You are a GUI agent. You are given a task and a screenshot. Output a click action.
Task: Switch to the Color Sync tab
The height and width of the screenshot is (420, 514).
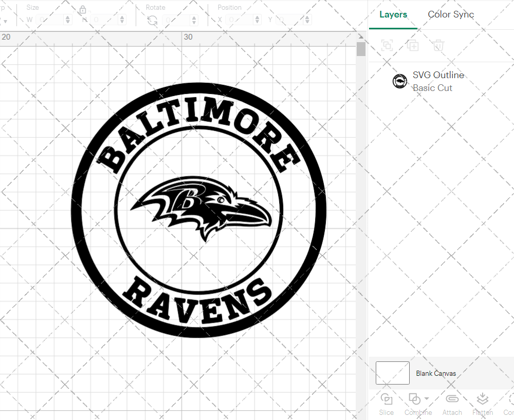click(451, 14)
